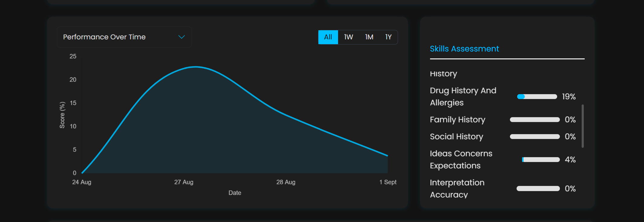Screen dimensions: 644x222
Task: Click the Interpretation Accuracy progress bar
Action: pos(538,189)
